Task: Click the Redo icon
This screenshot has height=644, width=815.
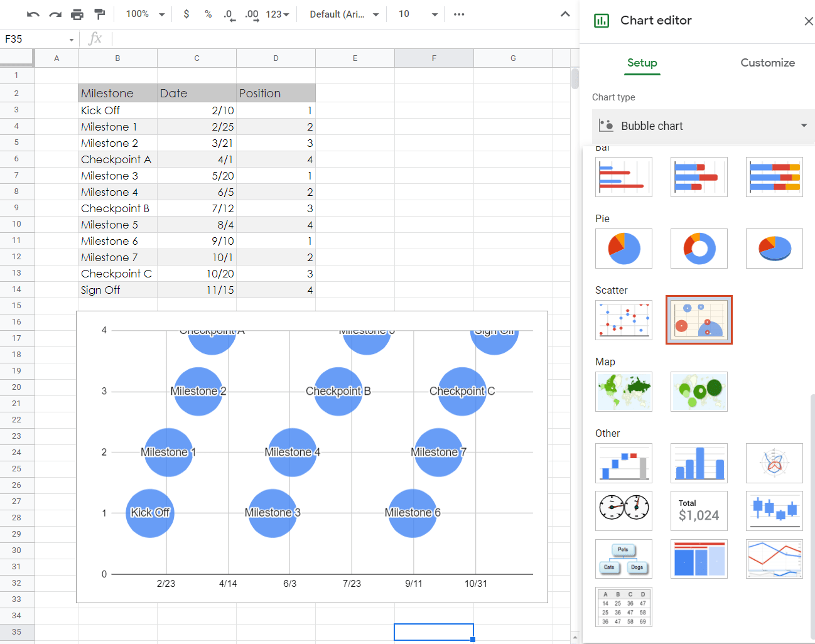Action: (x=55, y=13)
